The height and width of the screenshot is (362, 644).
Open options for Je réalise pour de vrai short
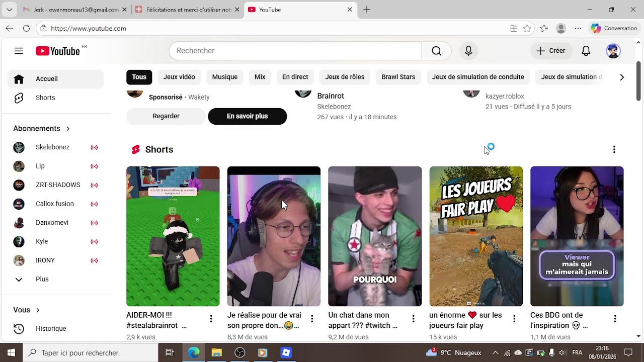tap(312, 319)
